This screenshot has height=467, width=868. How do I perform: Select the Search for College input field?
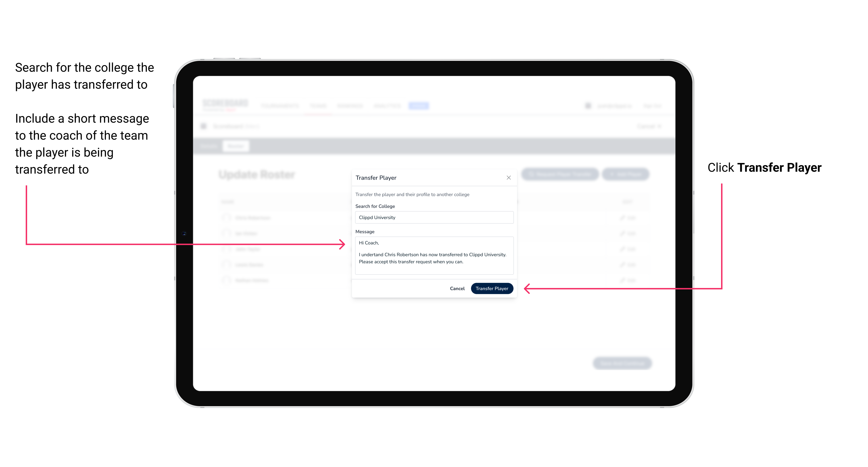click(433, 217)
